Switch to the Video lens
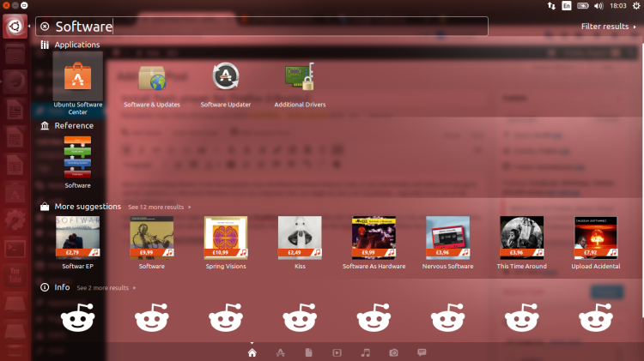The height and width of the screenshot is (361, 644). (337, 352)
